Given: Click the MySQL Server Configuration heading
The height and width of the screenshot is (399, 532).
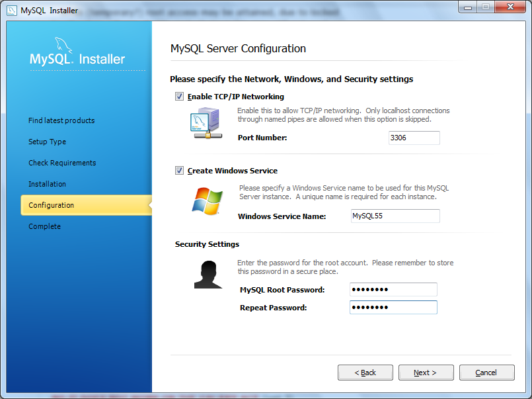Looking at the screenshot, I should click(238, 48).
